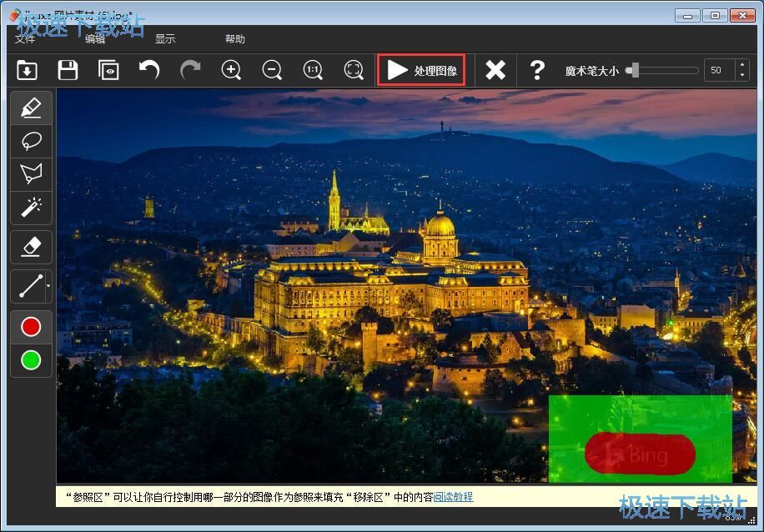Screen dimensions: 764x532
Task: Select the marker pen tool
Action: (31, 108)
